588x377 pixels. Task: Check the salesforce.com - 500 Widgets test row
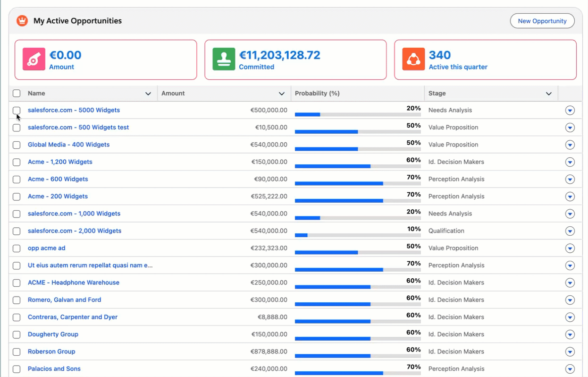pyautogui.click(x=17, y=128)
